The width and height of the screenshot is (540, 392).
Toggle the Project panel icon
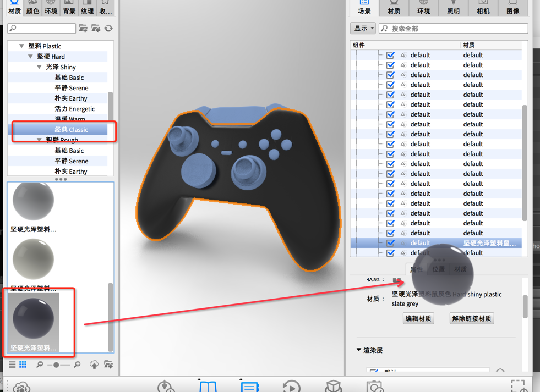[x=249, y=386]
